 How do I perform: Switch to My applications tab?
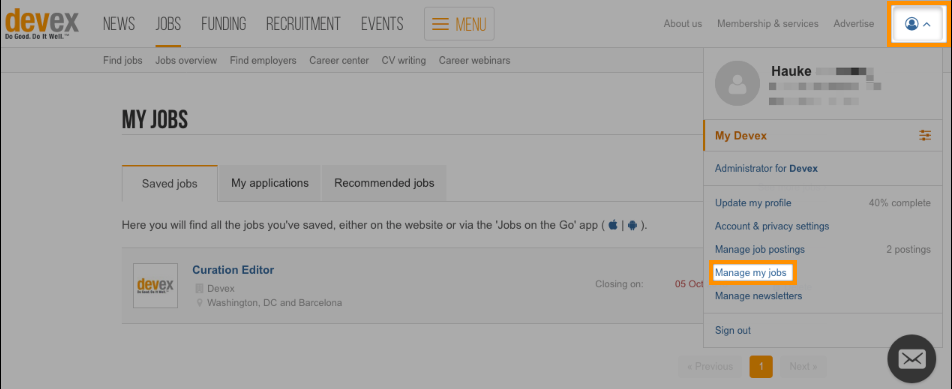[x=270, y=183]
